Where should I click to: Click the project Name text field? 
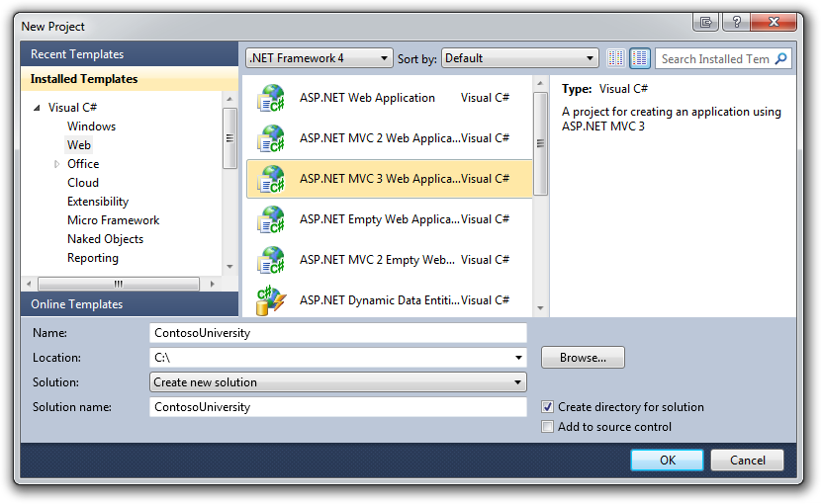[337, 333]
